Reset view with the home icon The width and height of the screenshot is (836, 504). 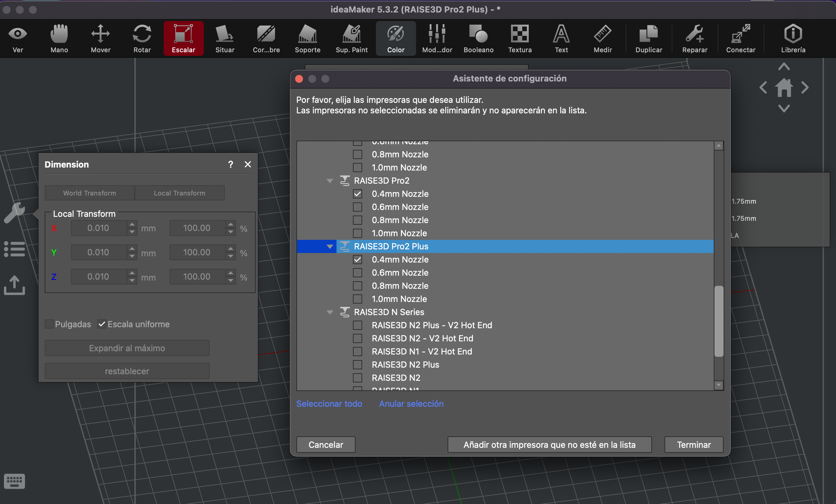click(783, 88)
